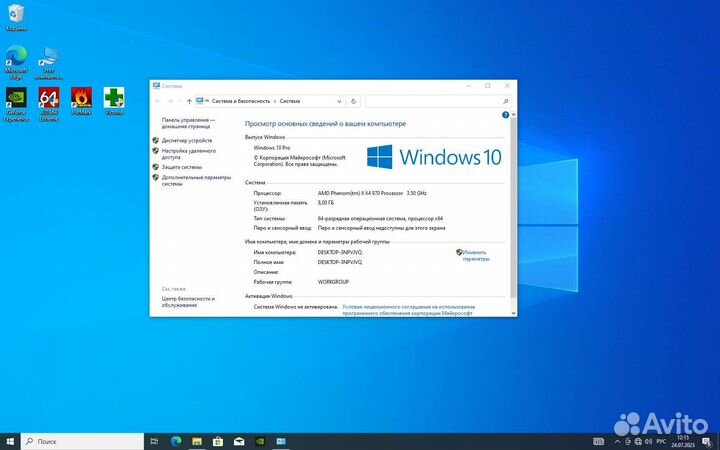Image resolution: width=720 pixels, height=450 pixels.
Task: Open Центр безопасности и обслуживания link
Action: click(188, 302)
